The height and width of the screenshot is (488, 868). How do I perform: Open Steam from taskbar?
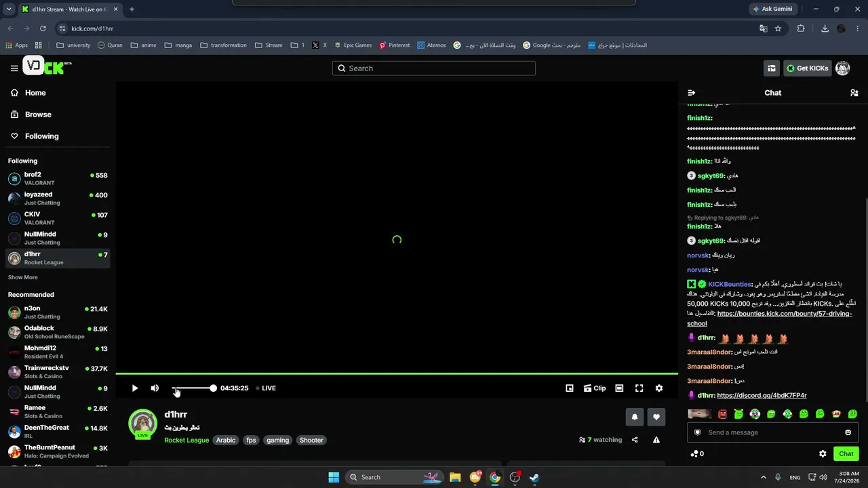pyautogui.click(x=534, y=477)
